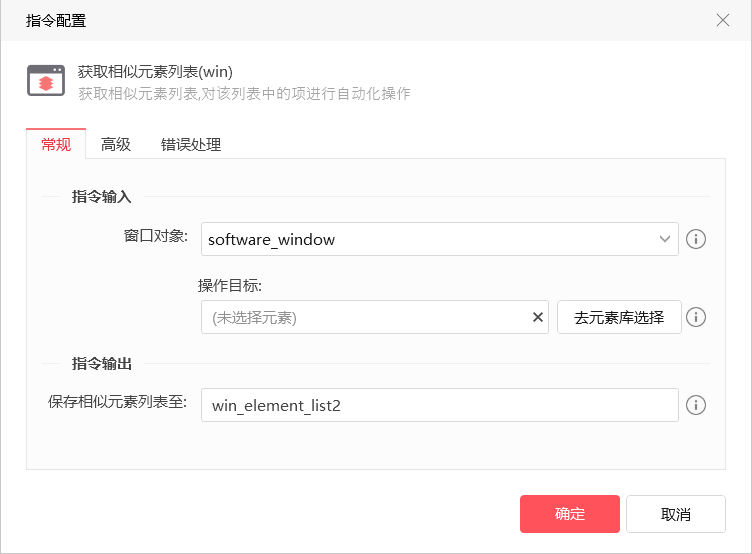752x554 pixels.
Task: Open the 错误处理 tab
Action: point(191,144)
